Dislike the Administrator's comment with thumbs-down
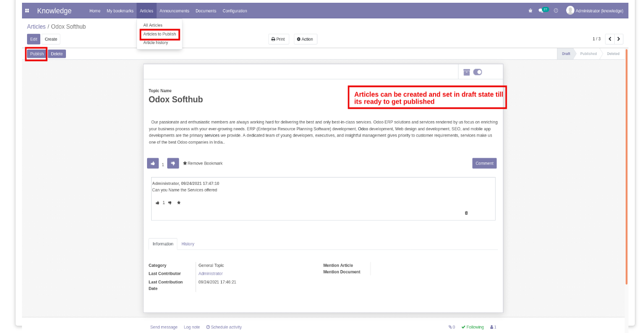Image resolution: width=644 pixels, height=333 pixels. 170,203
